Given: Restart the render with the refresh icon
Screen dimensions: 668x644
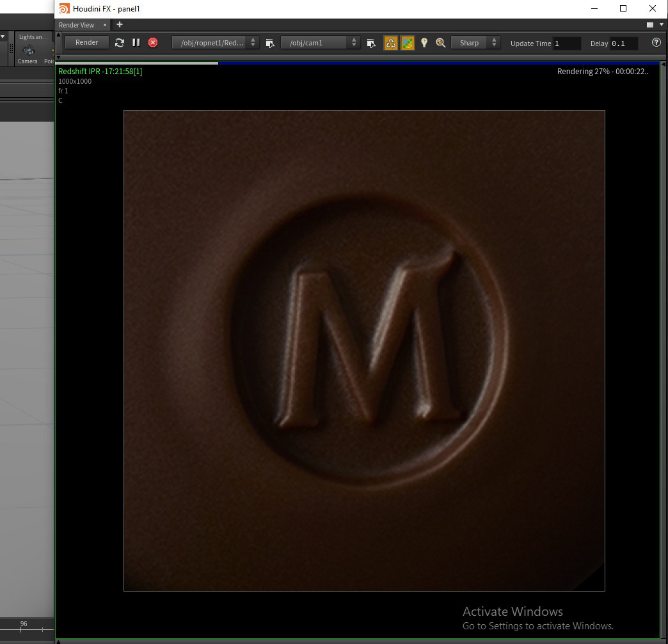Looking at the screenshot, I should (120, 43).
